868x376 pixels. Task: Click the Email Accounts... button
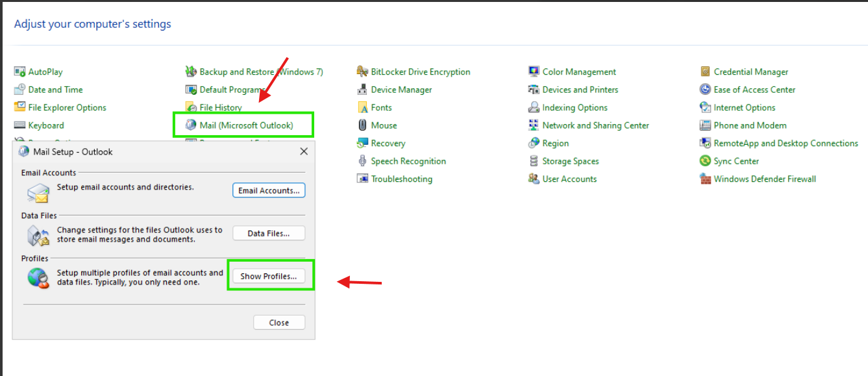[269, 190]
